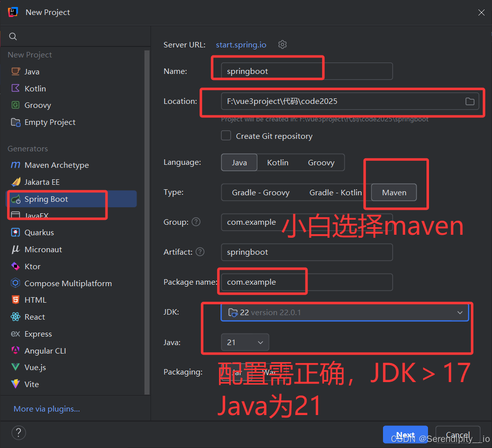This screenshot has width=492, height=448.
Task: Click the Maven m icon
Action: coord(15,165)
